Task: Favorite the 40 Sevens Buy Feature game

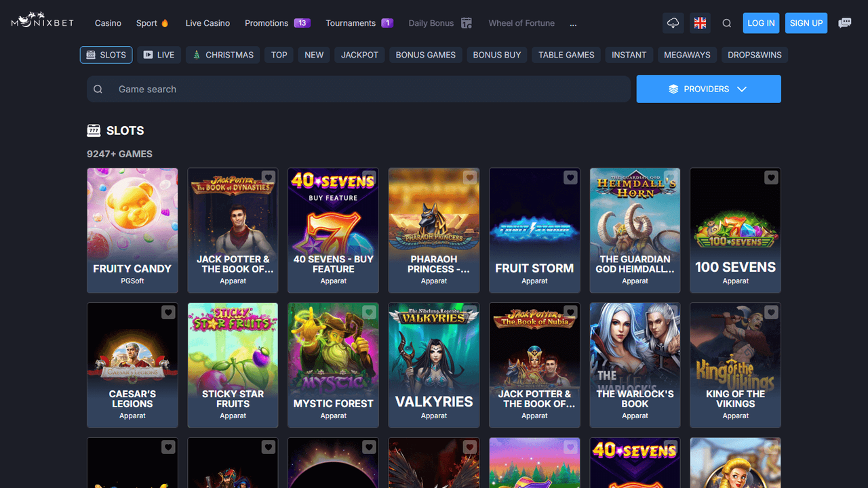Action: click(369, 178)
